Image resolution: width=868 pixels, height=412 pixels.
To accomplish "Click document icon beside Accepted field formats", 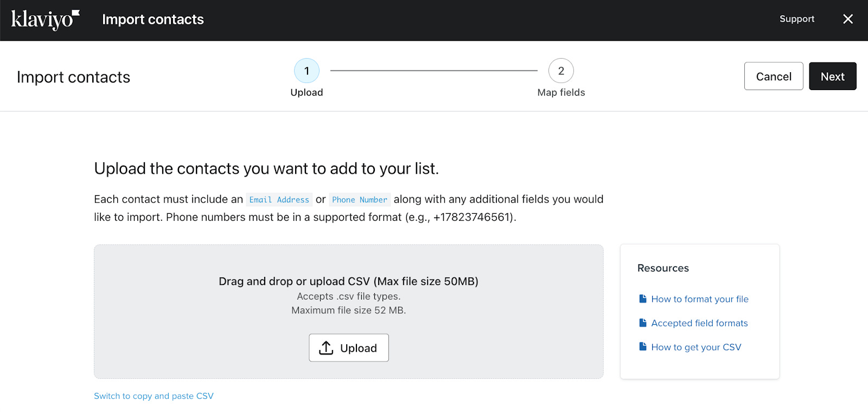I will (643, 323).
